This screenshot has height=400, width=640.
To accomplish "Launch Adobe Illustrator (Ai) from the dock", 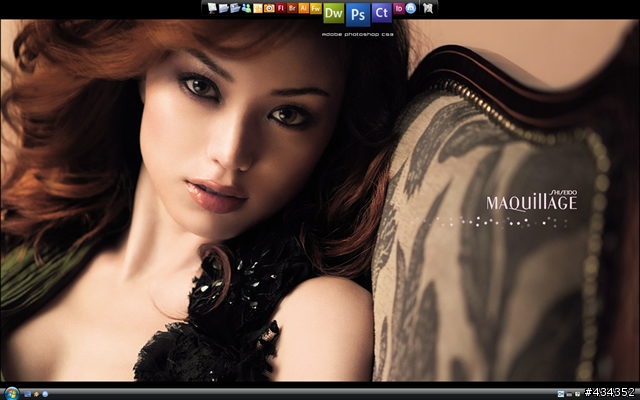I will (304, 8).
